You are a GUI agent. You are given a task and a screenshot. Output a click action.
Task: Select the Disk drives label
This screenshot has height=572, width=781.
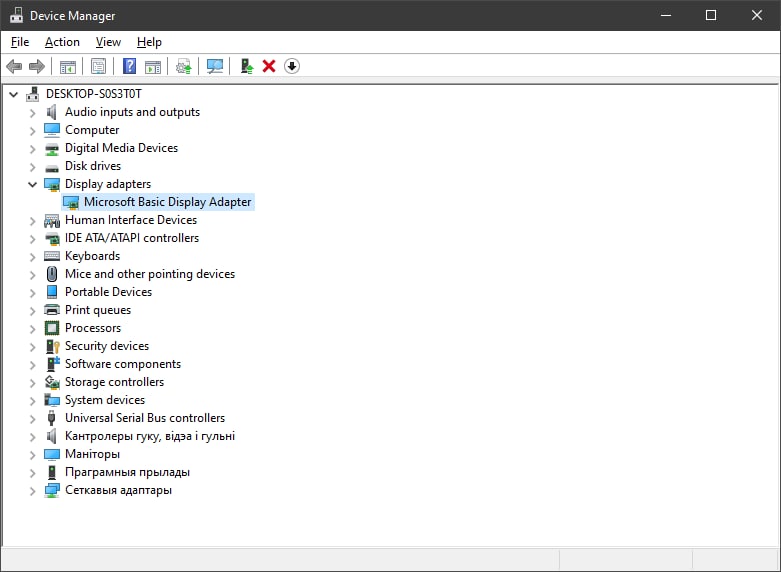(93, 166)
